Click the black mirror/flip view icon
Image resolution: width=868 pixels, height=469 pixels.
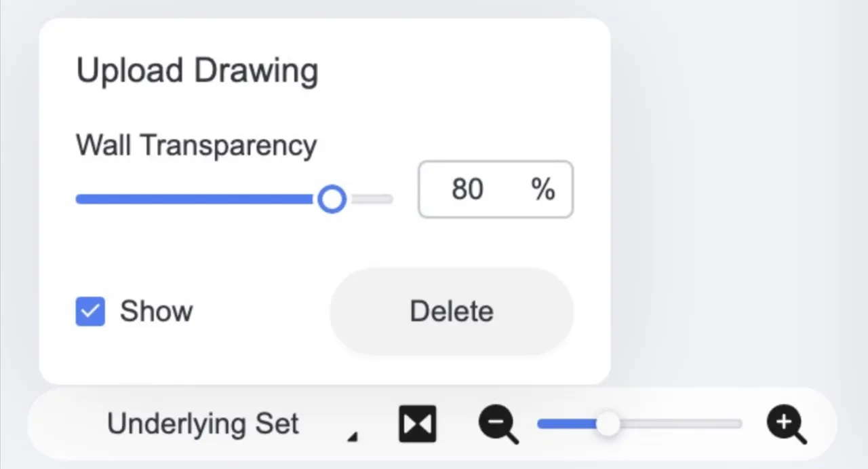417,424
